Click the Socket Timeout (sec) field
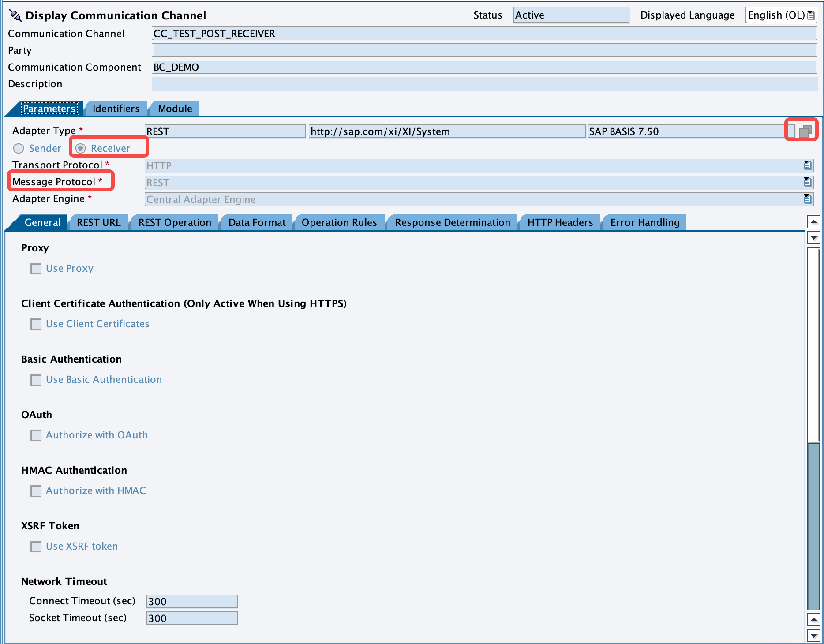The image size is (824, 644). pyautogui.click(x=192, y=618)
